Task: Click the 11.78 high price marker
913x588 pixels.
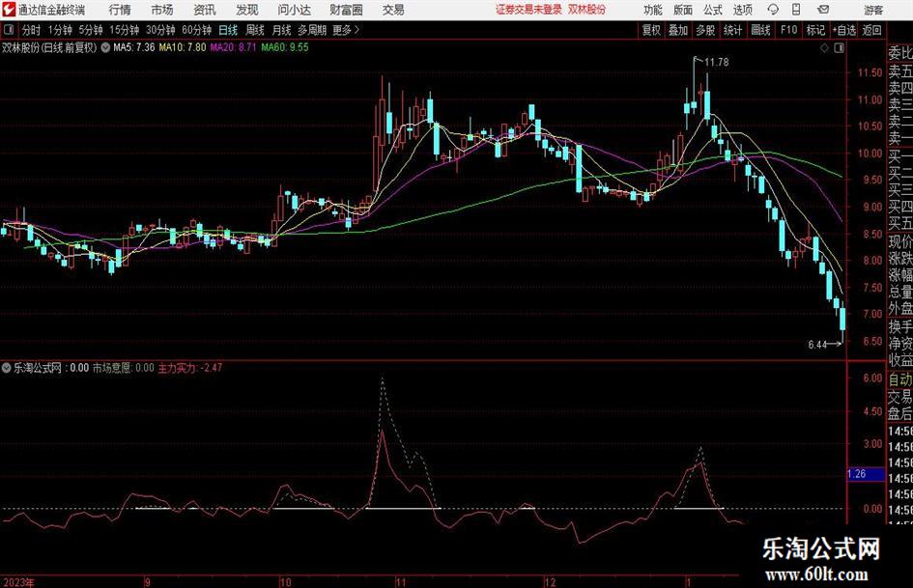Action: coord(716,63)
